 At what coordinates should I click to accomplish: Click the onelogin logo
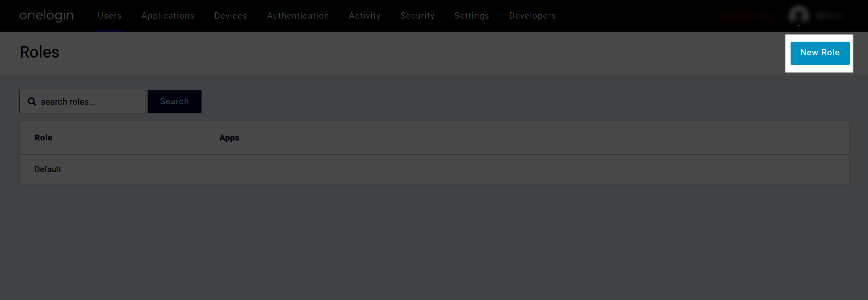(46, 16)
